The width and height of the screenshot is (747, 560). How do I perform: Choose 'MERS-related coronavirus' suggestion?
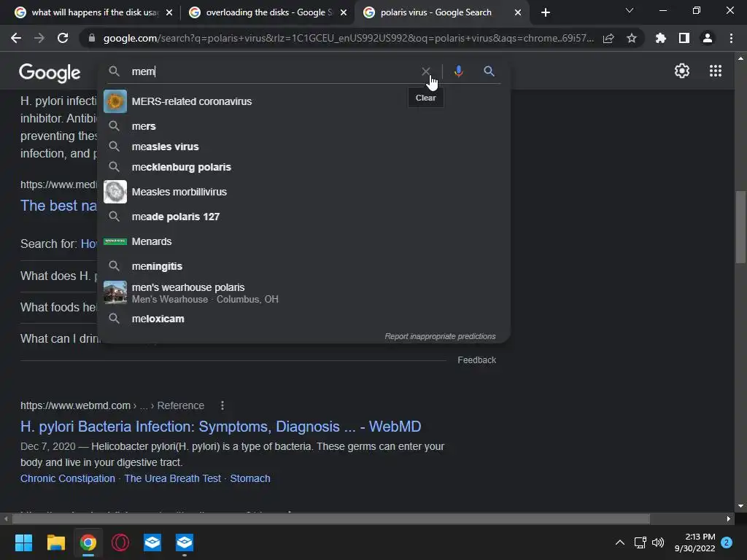tap(303, 101)
